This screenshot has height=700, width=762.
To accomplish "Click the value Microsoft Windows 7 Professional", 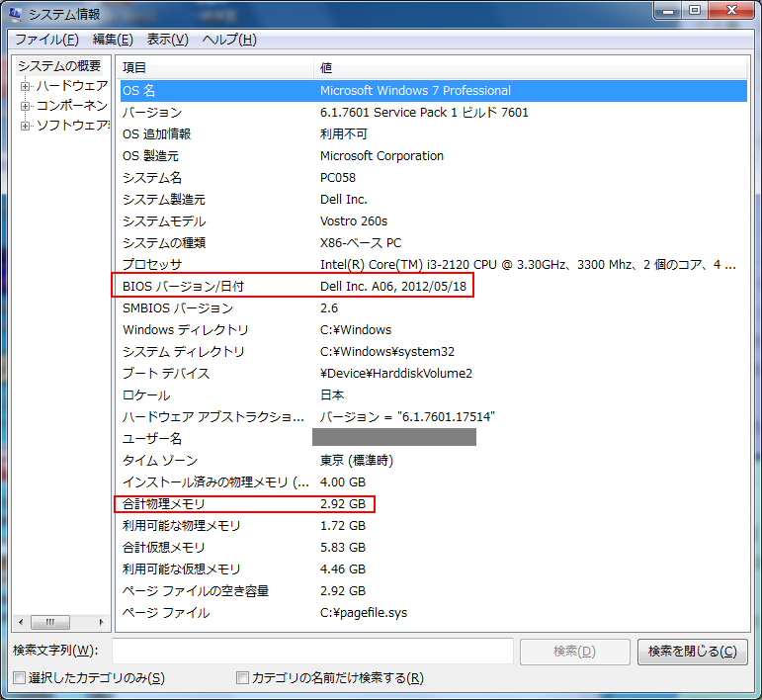I will pos(415,91).
